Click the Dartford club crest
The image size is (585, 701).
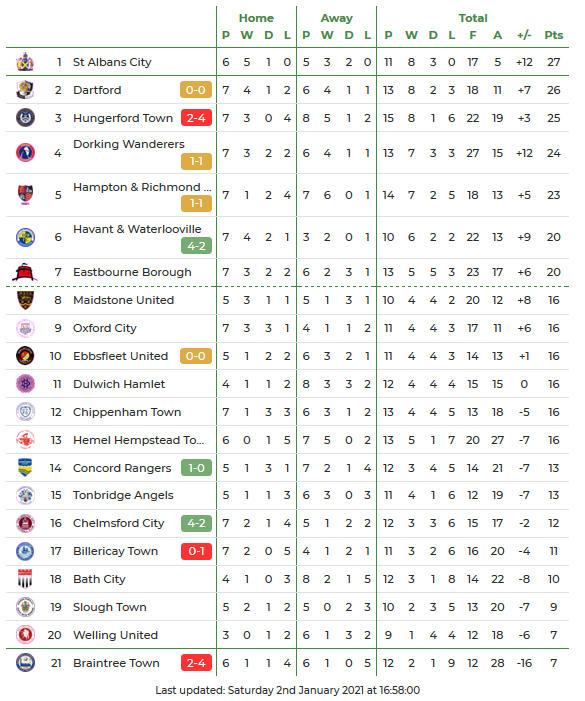[x=25, y=90]
